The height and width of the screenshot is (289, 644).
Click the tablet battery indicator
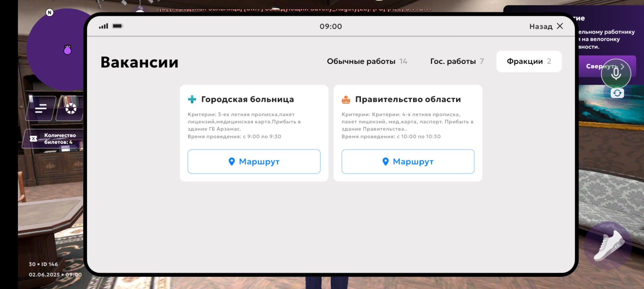(117, 26)
